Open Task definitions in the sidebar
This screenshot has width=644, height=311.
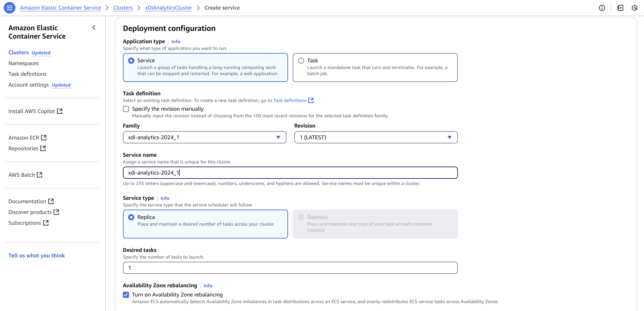28,74
